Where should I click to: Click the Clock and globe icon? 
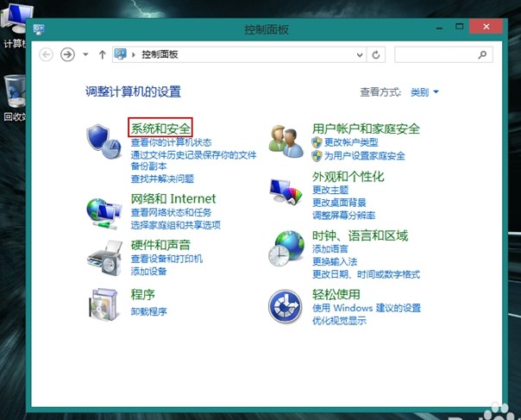286,248
